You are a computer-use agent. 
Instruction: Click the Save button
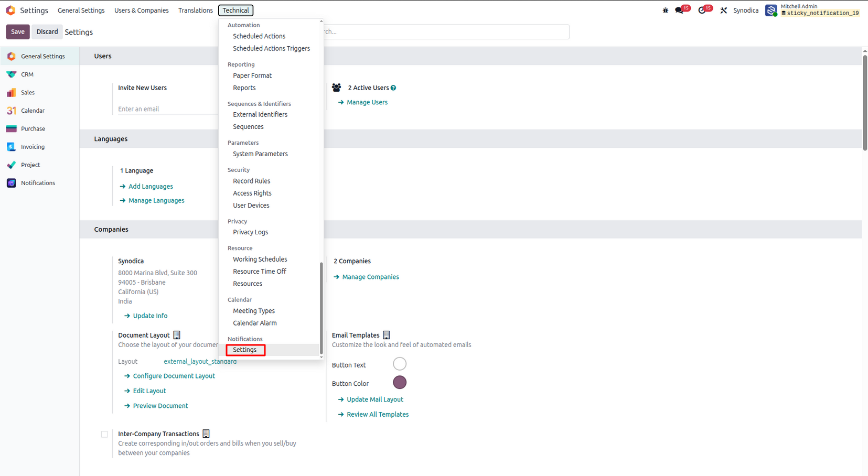[x=18, y=31]
